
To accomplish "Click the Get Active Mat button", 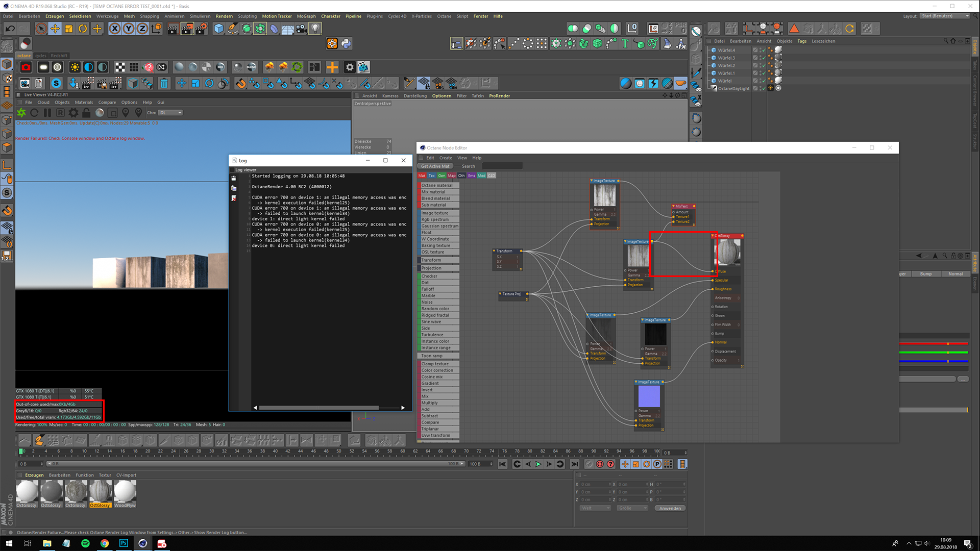I will click(435, 166).
